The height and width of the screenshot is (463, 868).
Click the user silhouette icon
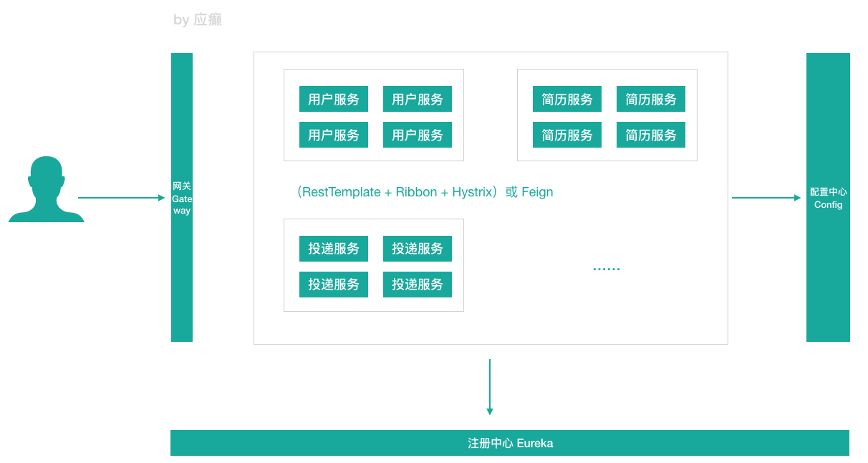tap(47, 189)
